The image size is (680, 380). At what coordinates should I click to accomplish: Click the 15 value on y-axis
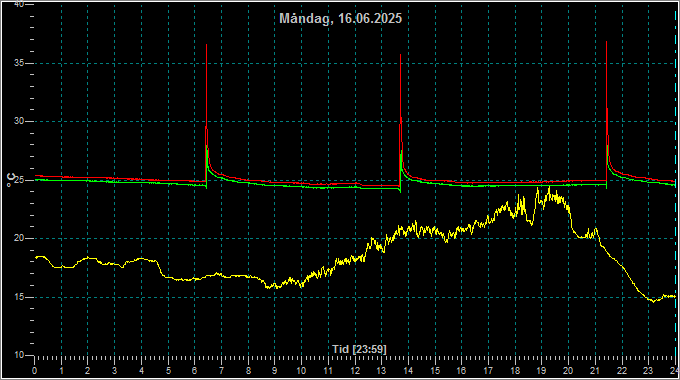[x=19, y=297]
